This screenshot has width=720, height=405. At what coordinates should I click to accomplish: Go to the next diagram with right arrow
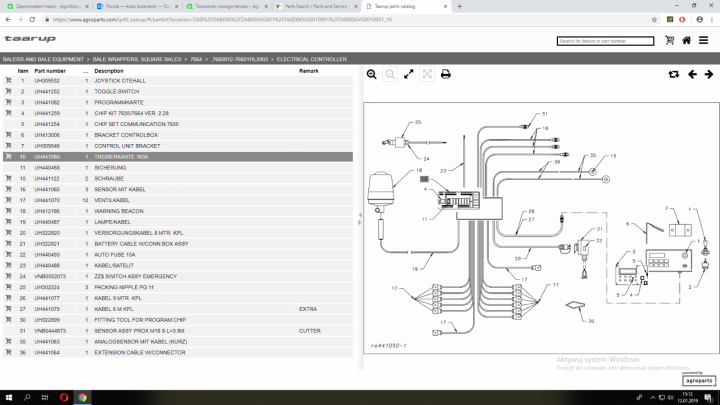click(707, 74)
